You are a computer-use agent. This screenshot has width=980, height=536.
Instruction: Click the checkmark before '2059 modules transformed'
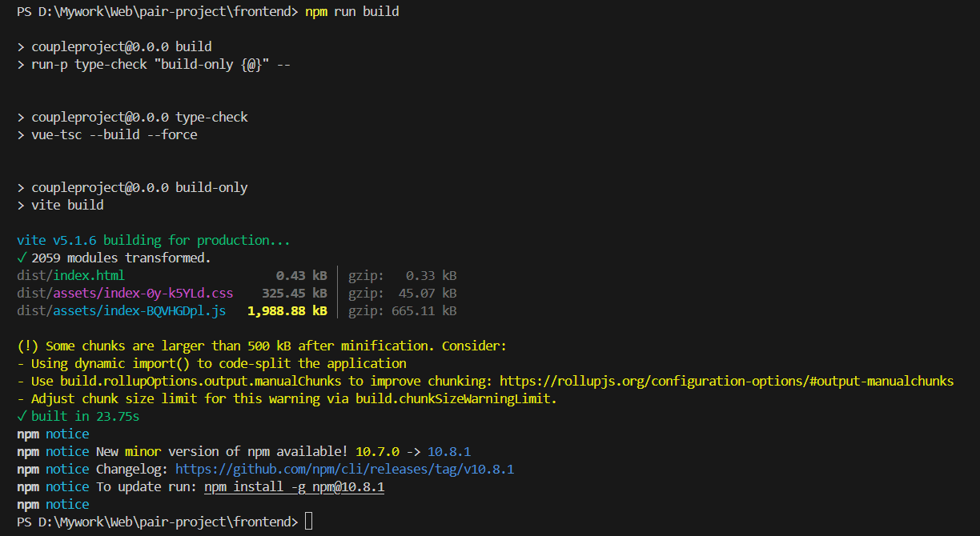pos(22,258)
